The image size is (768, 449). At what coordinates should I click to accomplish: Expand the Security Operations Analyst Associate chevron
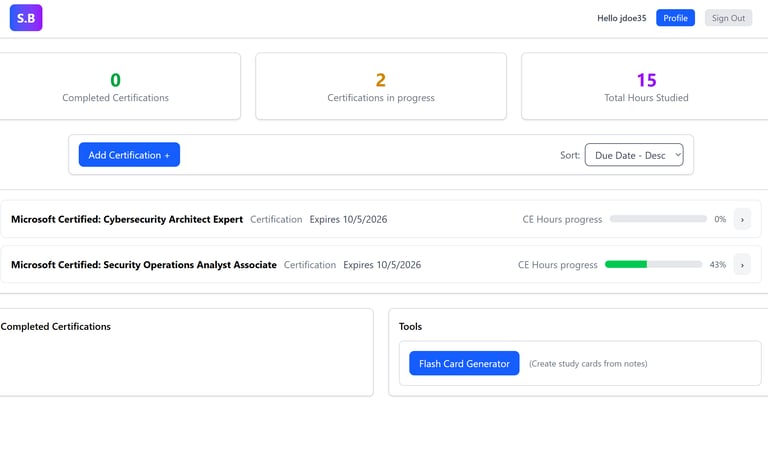[x=742, y=265]
